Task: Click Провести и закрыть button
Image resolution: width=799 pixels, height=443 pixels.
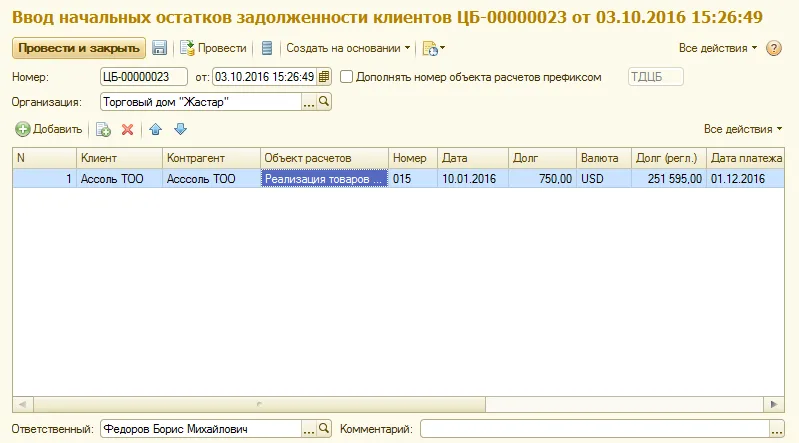Action: 79,48
